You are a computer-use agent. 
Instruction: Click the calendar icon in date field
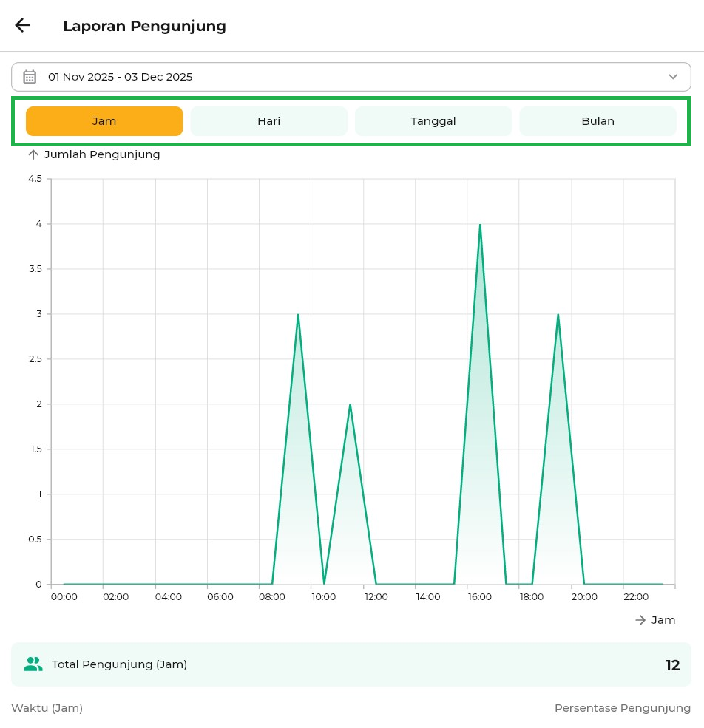30,77
